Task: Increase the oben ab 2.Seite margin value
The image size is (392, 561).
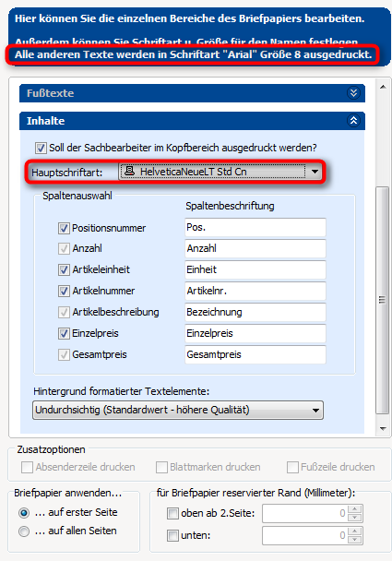Action: pos(354,508)
